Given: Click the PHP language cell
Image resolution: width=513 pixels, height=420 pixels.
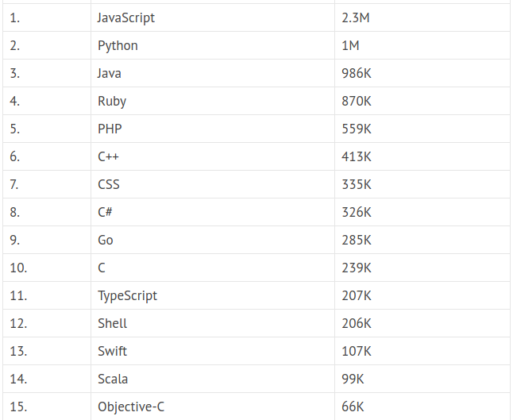Looking at the screenshot, I should coord(110,129).
